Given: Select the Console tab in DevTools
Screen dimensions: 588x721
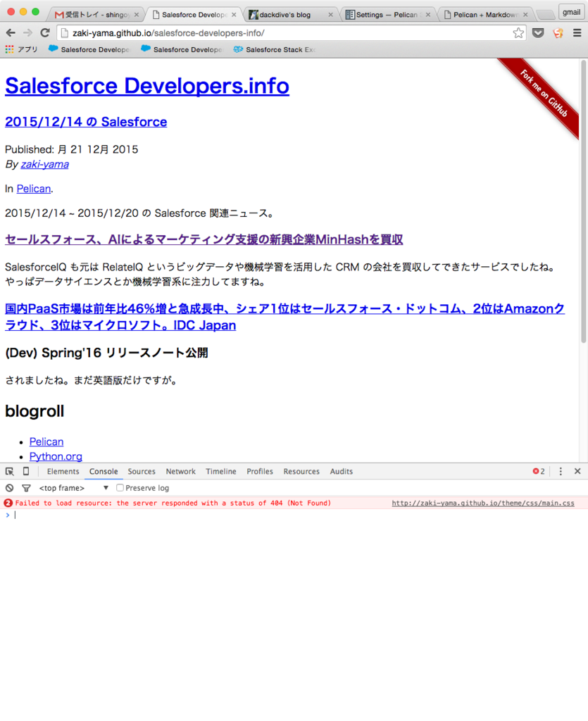Looking at the screenshot, I should [x=104, y=471].
